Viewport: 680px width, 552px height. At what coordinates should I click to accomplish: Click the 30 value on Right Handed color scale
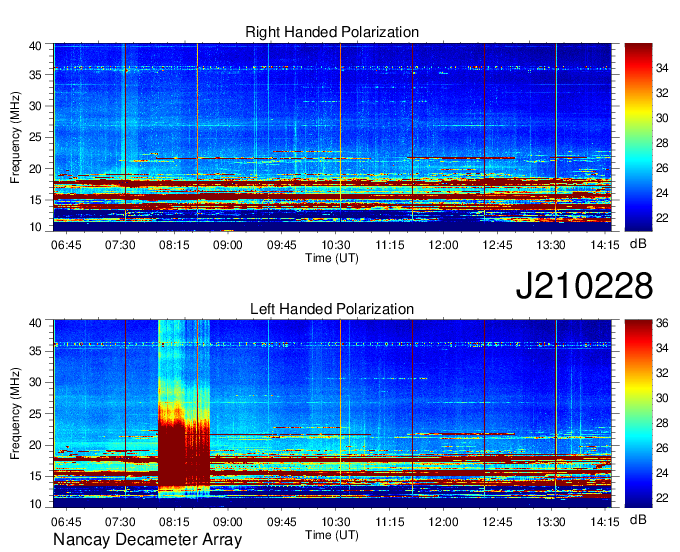point(662,118)
